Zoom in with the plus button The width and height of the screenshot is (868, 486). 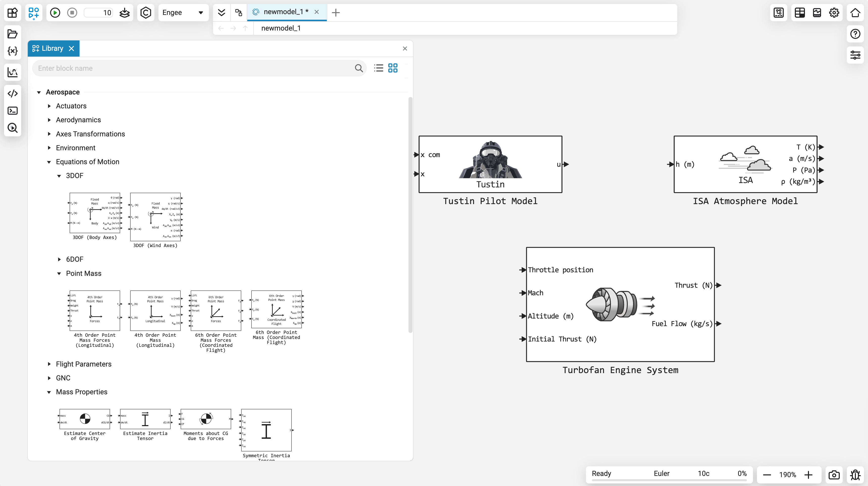[808, 475]
